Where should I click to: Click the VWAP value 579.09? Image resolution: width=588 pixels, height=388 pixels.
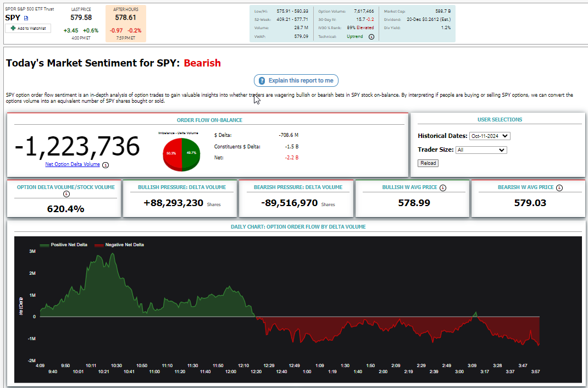(301, 37)
